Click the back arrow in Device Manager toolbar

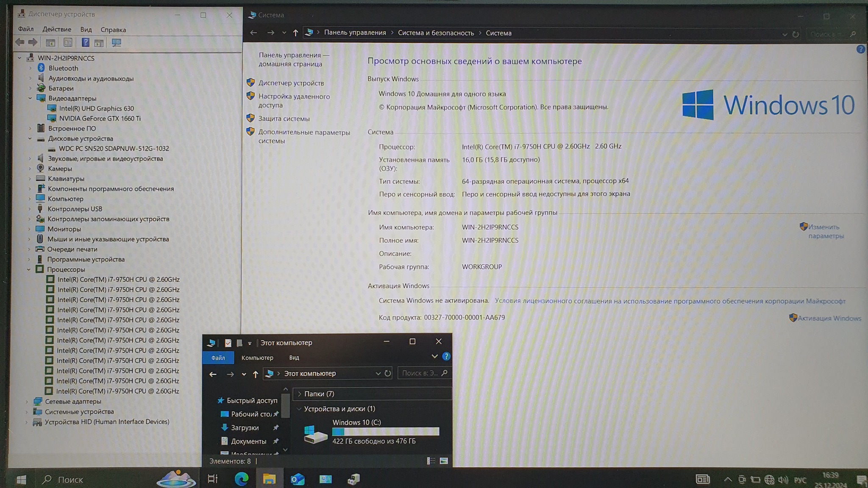click(19, 42)
